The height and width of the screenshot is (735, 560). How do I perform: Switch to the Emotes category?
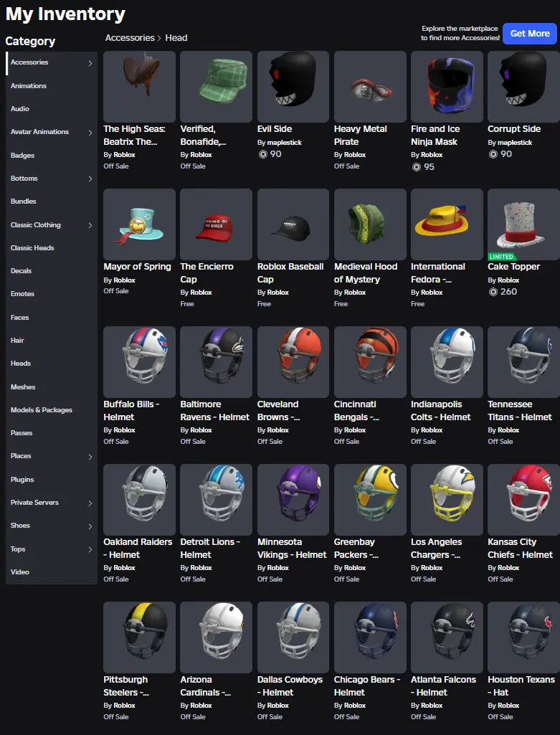[x=23, y=294]
